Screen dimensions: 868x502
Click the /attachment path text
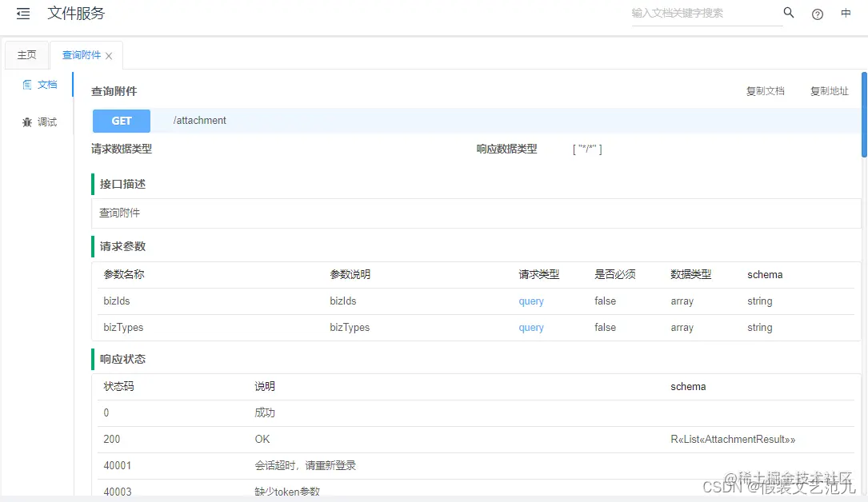pyautogui.click(x=200, y=121)
